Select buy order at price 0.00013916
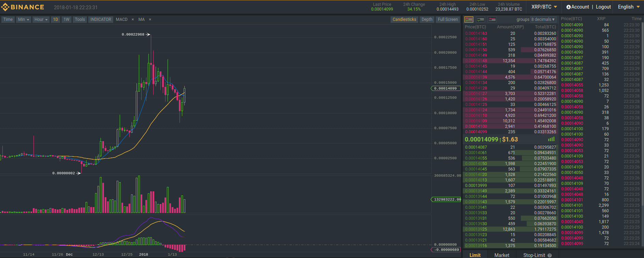Screen dimensions: 644x258 tap(511, 246)
